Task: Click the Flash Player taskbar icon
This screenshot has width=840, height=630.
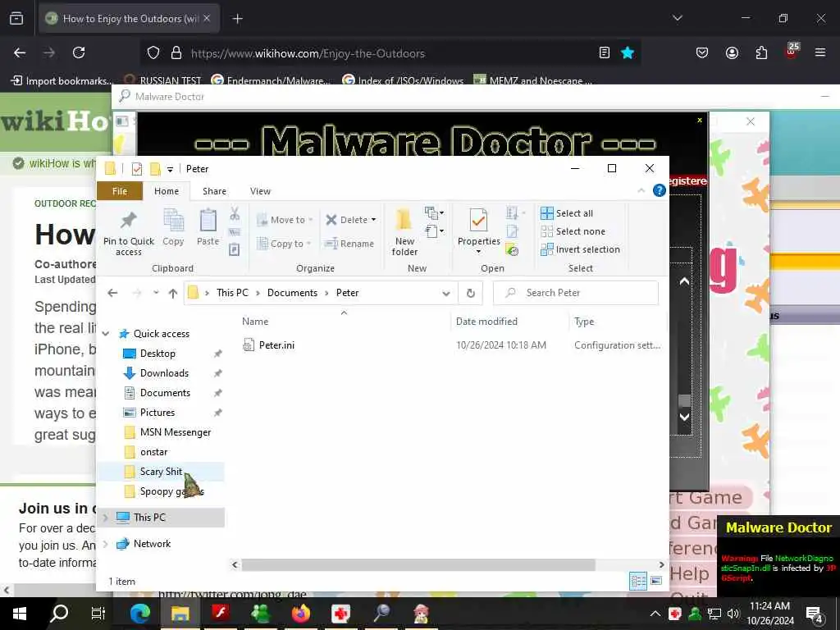Action: pos(220,614)
